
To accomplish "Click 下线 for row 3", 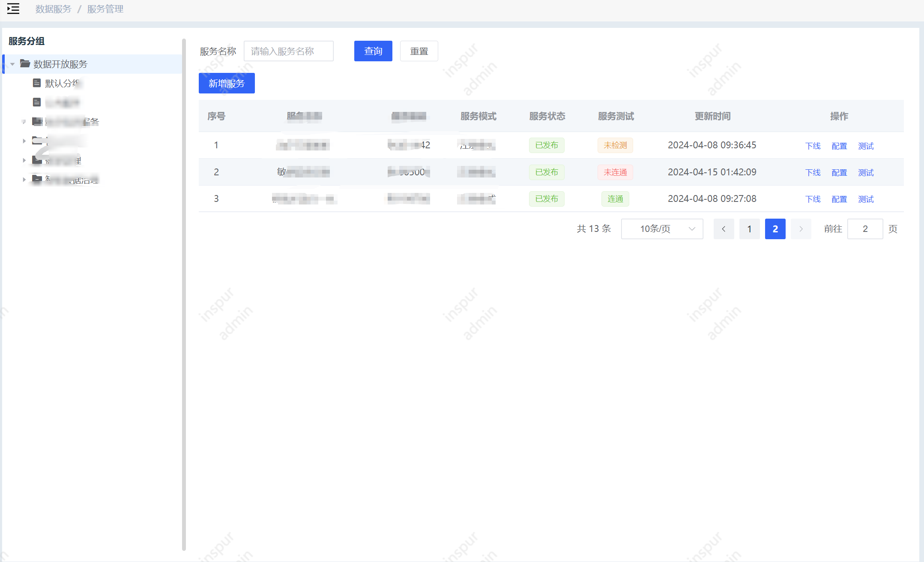I will (813, 199).
